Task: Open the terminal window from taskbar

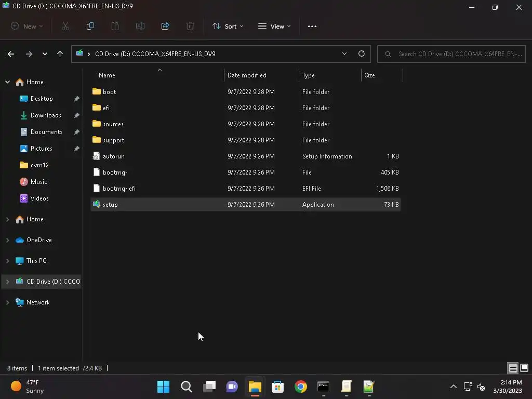Action: tap(323, 387)
